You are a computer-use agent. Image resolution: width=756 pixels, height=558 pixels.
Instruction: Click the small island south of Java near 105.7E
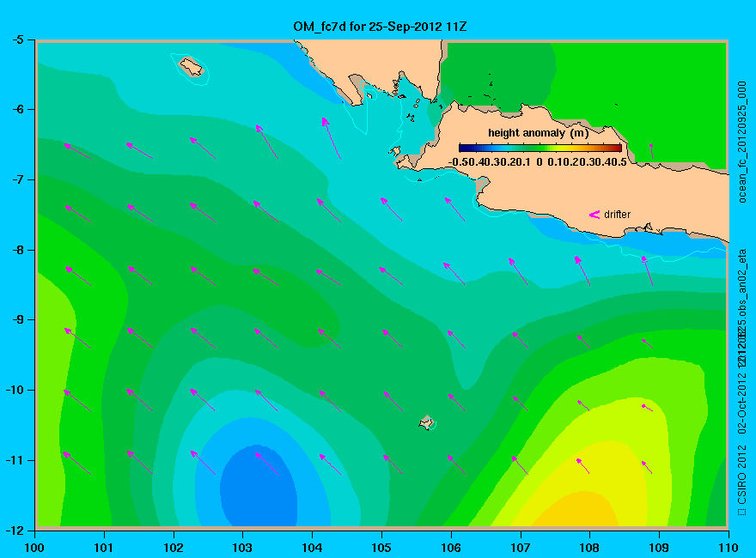(x=427, y=422)
